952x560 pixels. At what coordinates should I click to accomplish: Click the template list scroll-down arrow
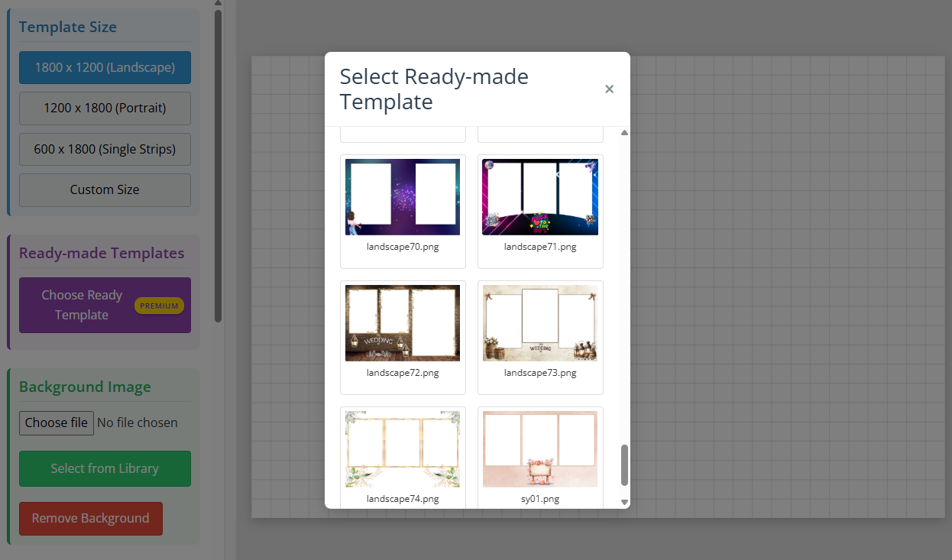624,502
